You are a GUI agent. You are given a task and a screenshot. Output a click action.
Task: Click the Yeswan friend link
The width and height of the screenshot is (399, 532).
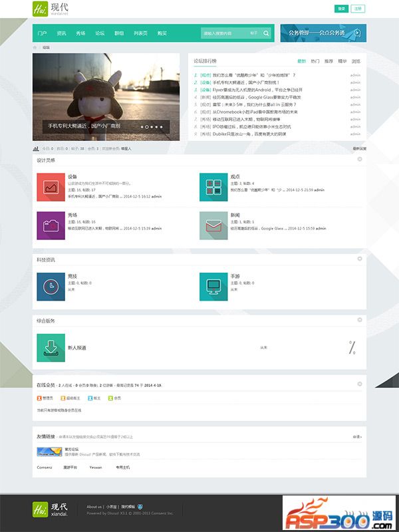(96, 467)
